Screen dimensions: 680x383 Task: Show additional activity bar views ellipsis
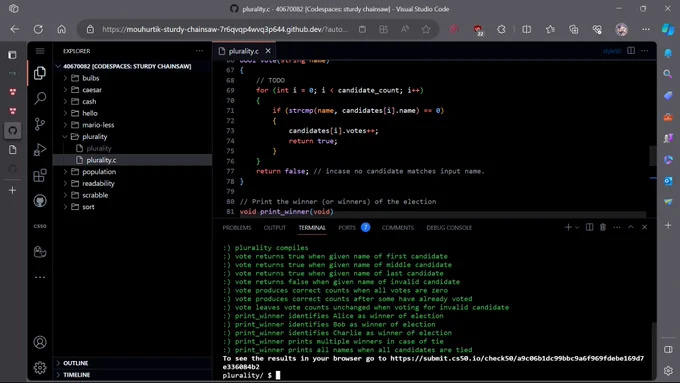click(x=40, y=277)
